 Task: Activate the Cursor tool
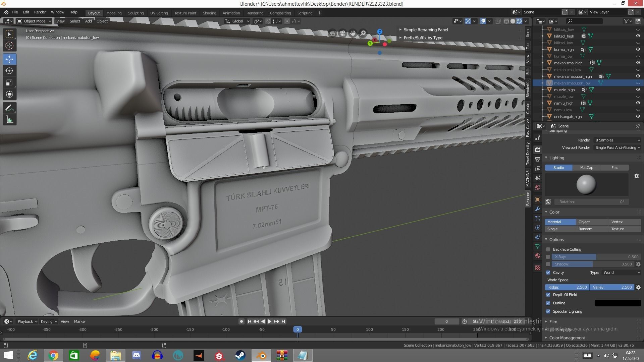tap(9, 46)
